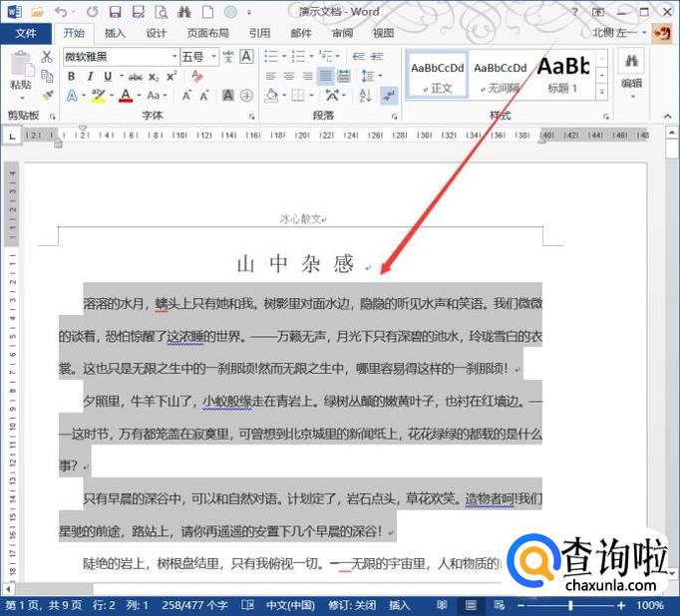
Task: Select the Format Painter brush
Action: pyautogui.click(x=46, y=95)
